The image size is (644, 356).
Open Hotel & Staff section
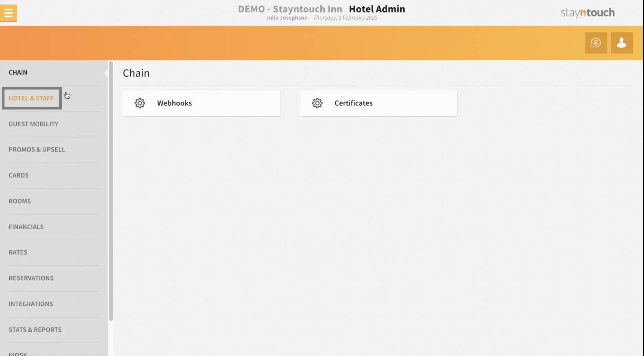[31, 98]
